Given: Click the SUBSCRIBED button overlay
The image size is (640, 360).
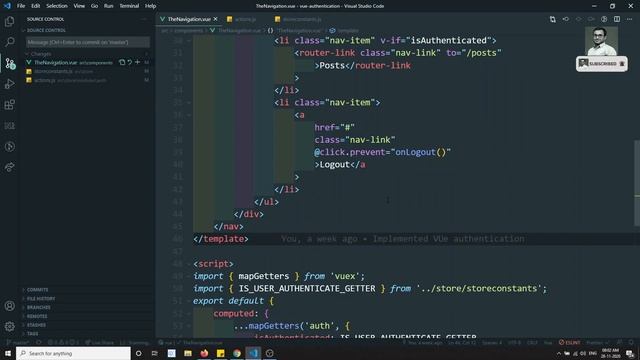Looking at the screenshot, I should coord(602,64).
